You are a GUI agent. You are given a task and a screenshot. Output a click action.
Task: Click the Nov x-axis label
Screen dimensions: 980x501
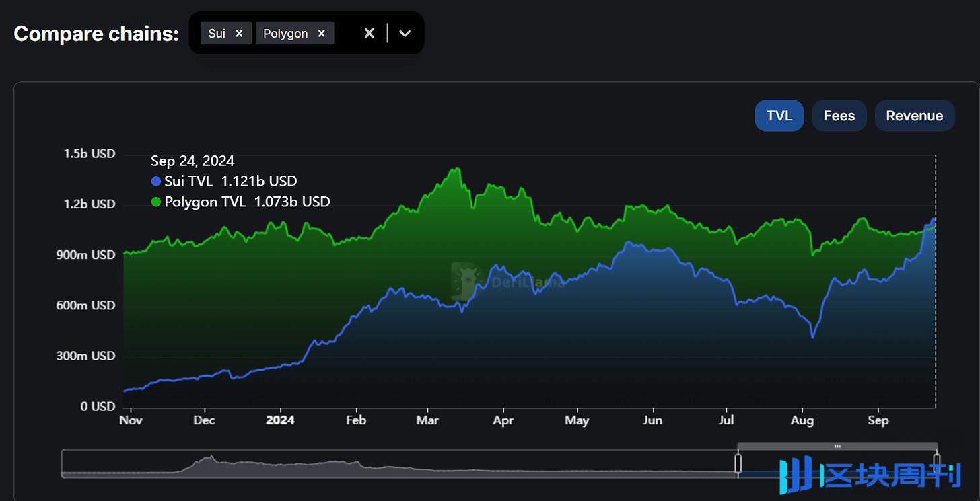tap(129, 420)
